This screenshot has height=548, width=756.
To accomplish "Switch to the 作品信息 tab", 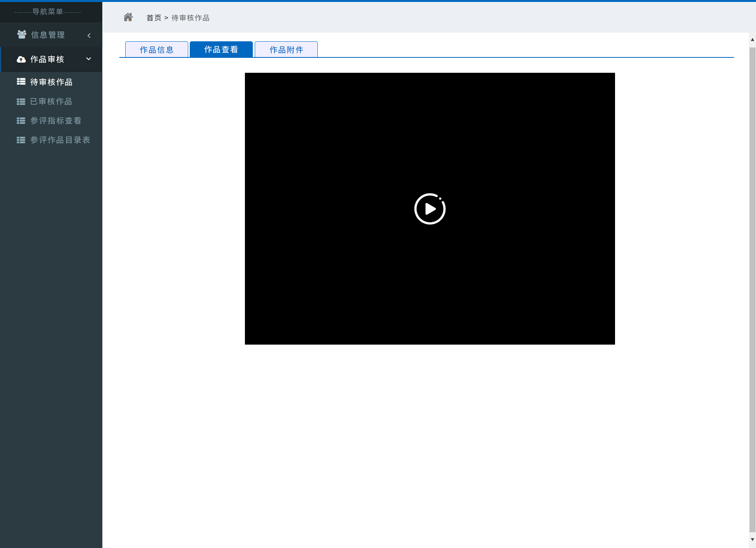I will [157, 50].
